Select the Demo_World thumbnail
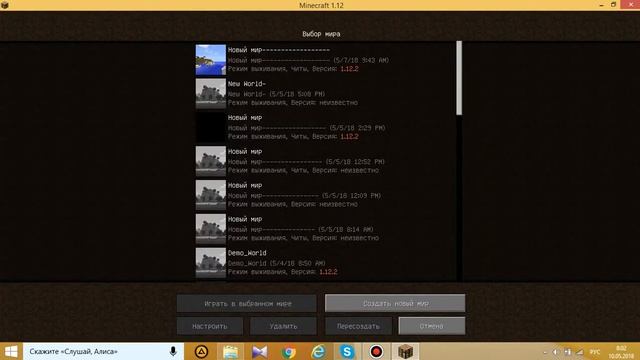 (211, 263)
